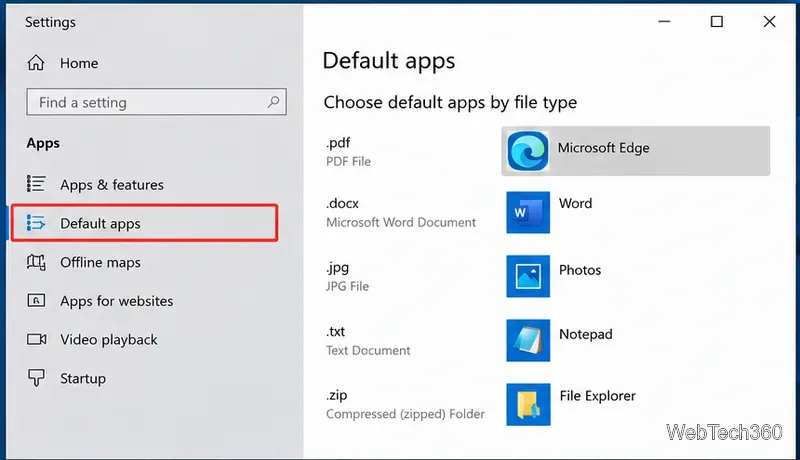800x460 pixels.
Task: Click the .txt file type label
Action: (x=335, y=331)
